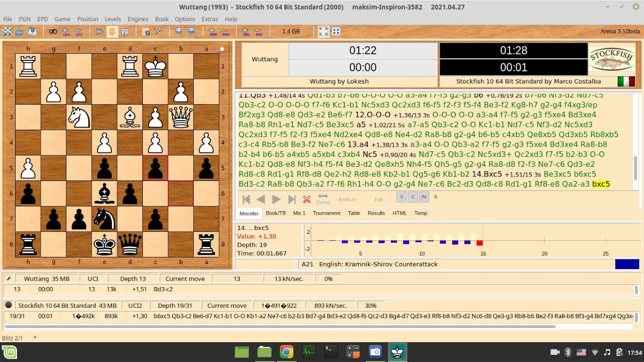Click the save game icon

point(32,31)
